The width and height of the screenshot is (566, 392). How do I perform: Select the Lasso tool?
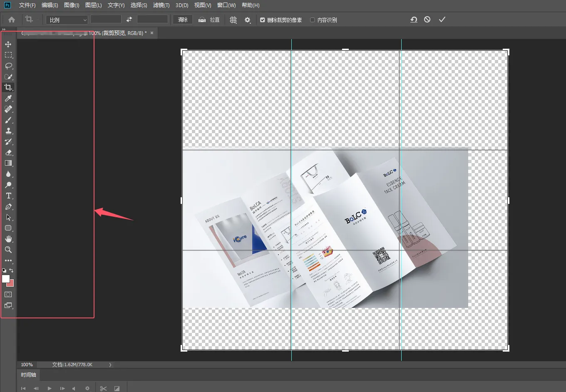(x=8, y=66)
